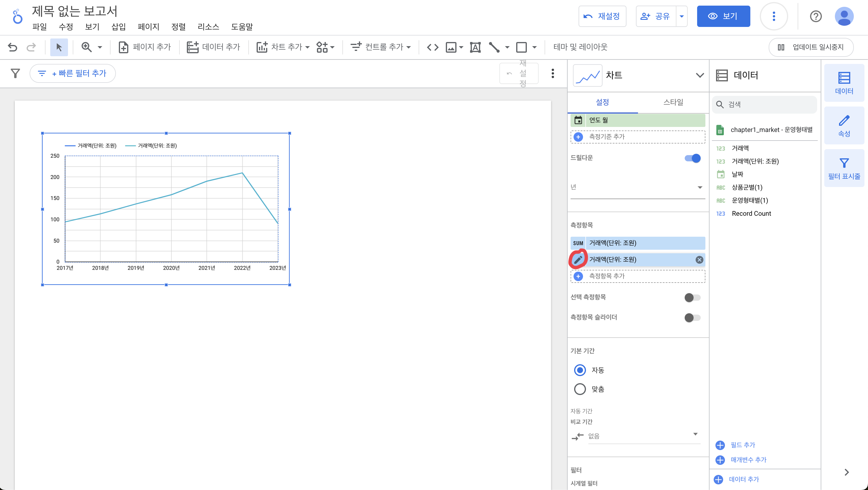This screenshot has width=868, height=490.
Task: Select the 맞춤 radio button
Action: click(580, 389)
